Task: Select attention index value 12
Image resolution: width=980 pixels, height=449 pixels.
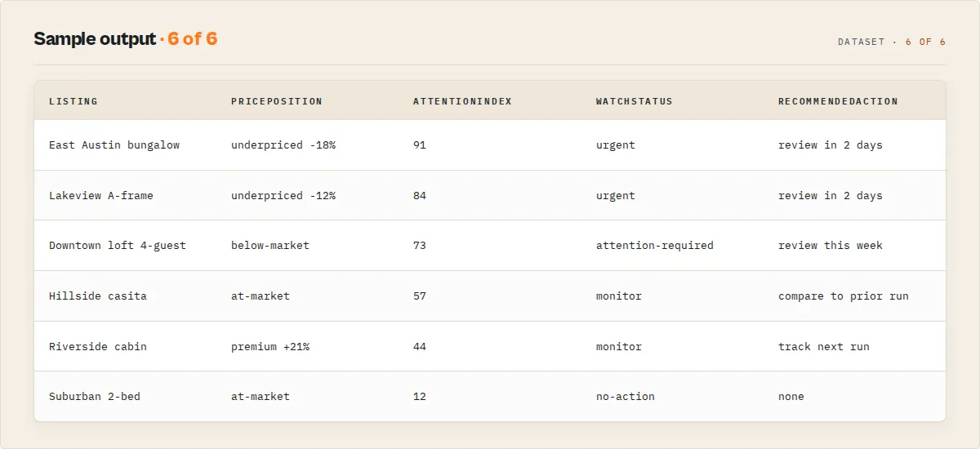Action: pyautogui.click(x=420, y=397)
